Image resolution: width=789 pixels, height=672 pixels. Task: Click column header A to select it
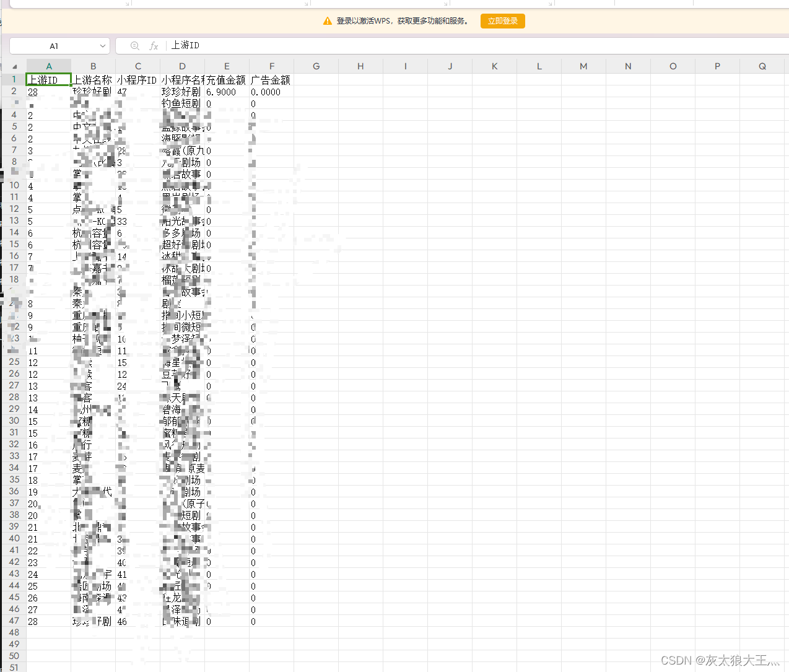48,66
